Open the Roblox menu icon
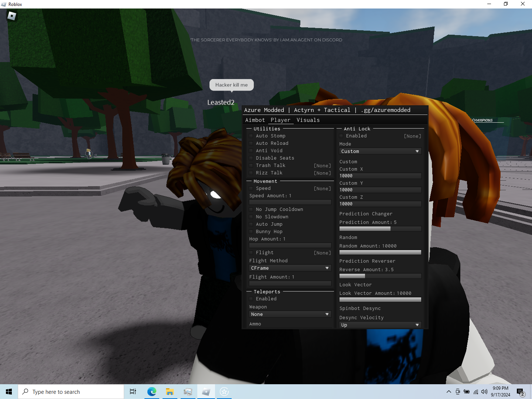The image size is (532, 399). point(12,16)
